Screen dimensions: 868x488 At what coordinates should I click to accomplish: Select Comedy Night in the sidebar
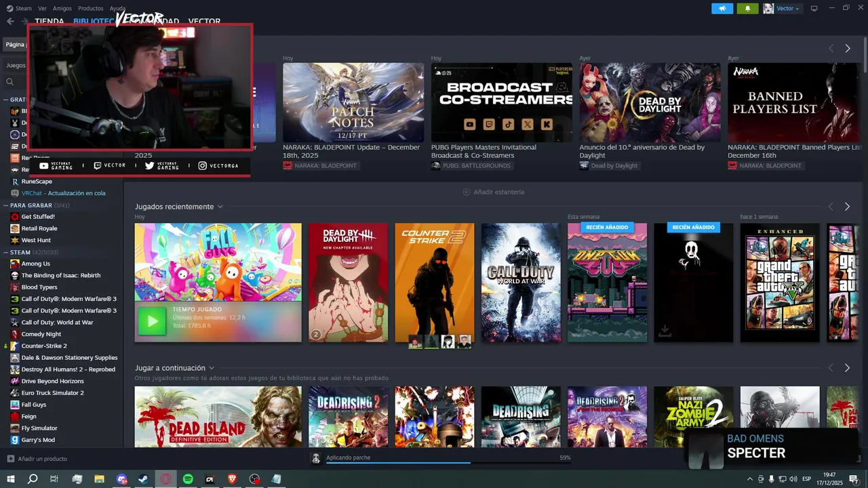point(41,334)
